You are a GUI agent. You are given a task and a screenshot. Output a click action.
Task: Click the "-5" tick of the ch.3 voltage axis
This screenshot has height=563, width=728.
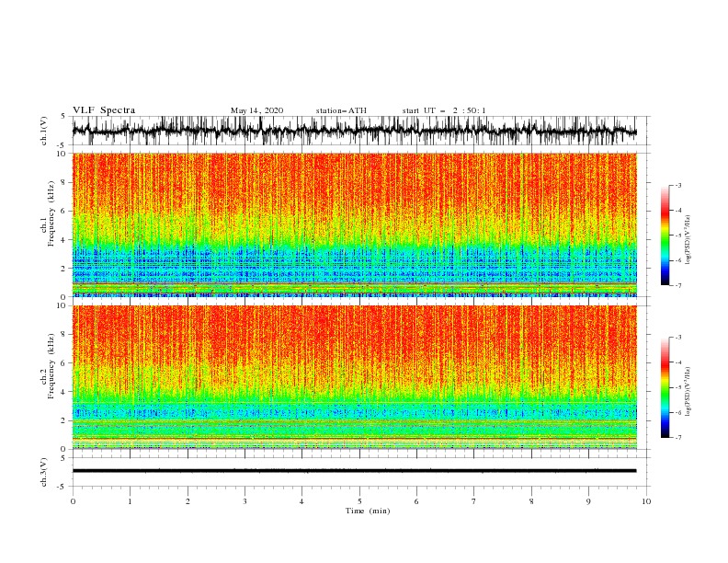coord(63,487)
